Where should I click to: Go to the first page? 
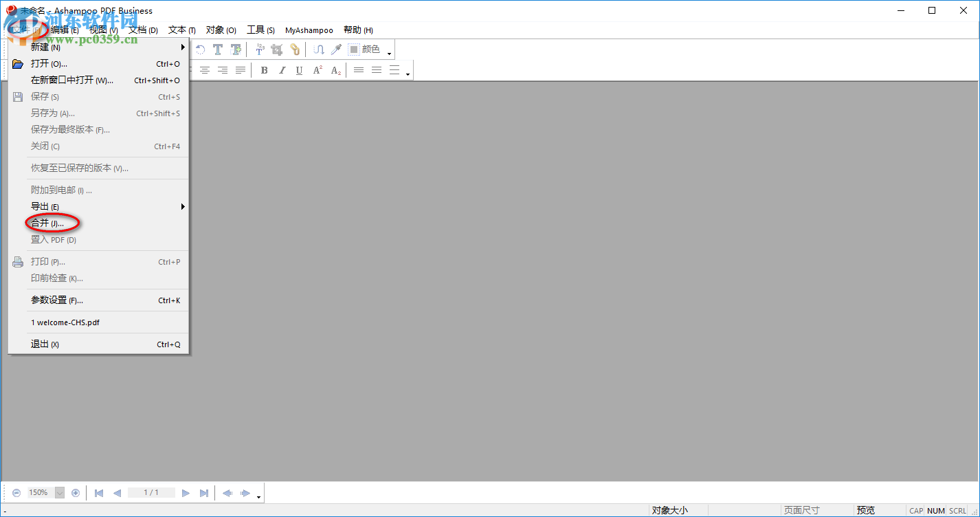(x=99, y=493)
